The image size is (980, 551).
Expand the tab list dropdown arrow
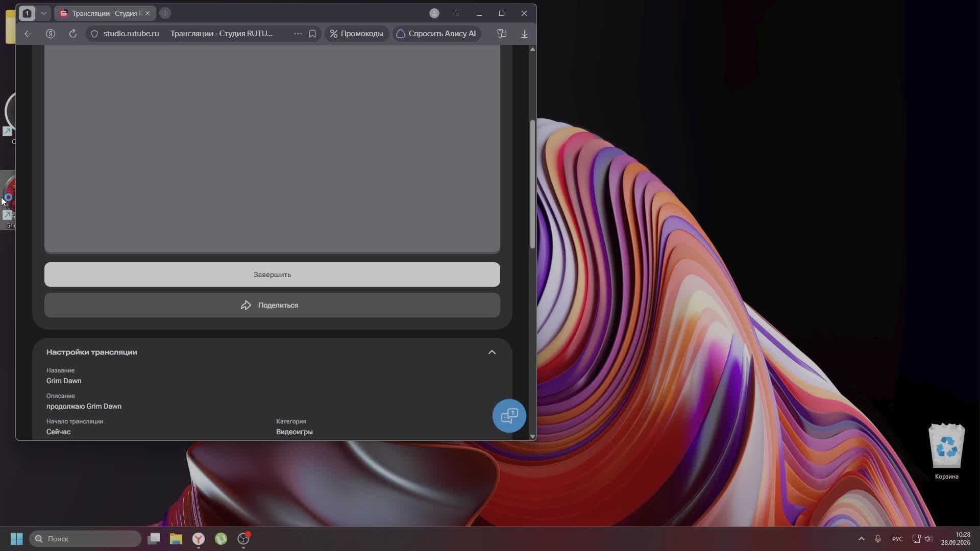(43, 13)
